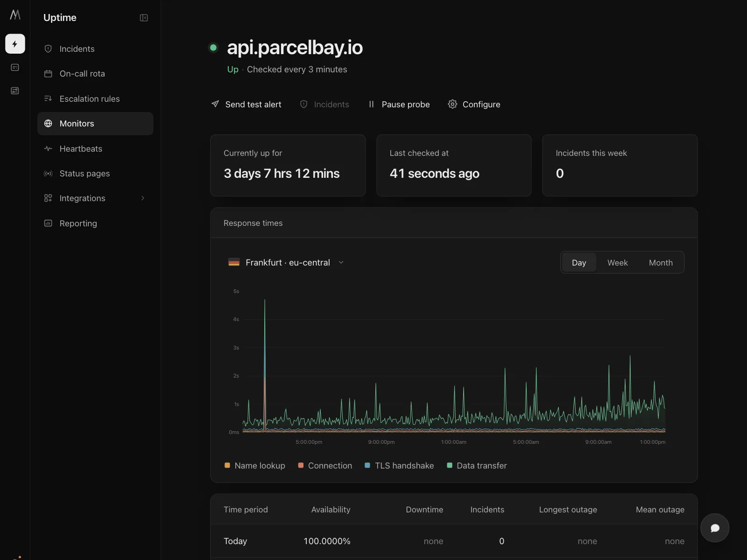Click 'Checked every 3 minutes' text
This screenshot has width=747, height=560.
click(297, 69)
